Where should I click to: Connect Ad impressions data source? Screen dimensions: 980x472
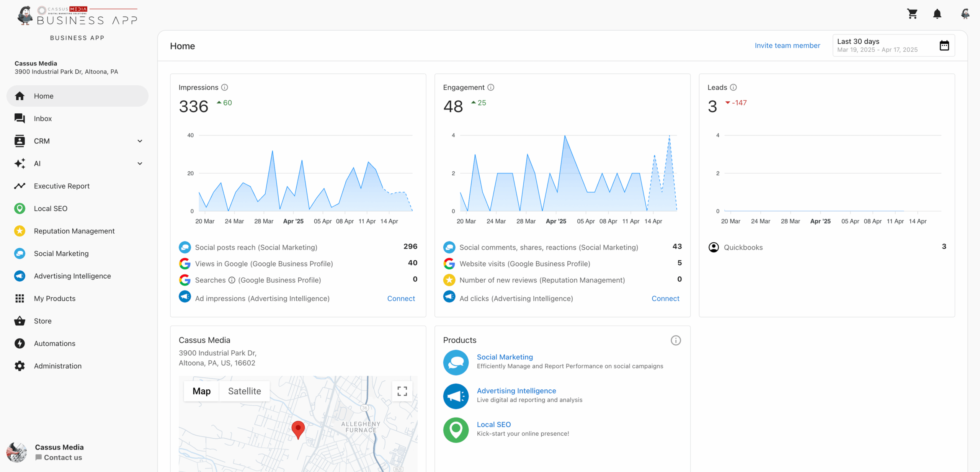click(401, 299)
